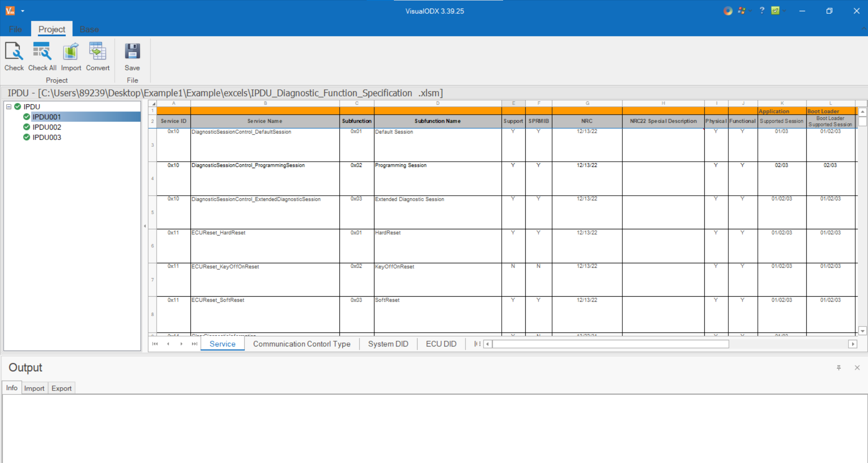Open the ECU DID sheet tab
Screen dimensions: 868x463
click(441, 344)
